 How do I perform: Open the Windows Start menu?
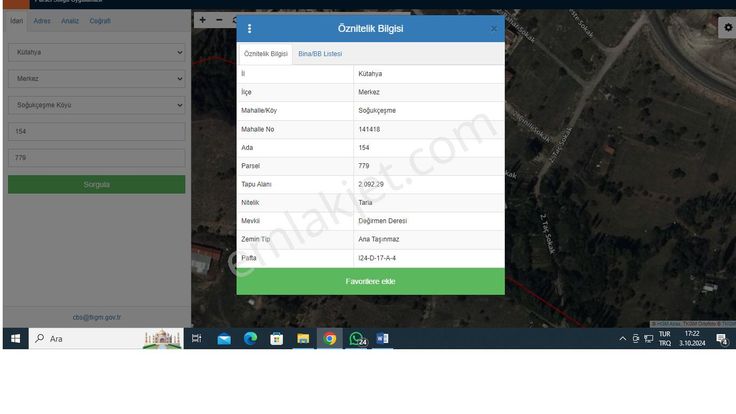pyautogui.click(x=15, y=338)
